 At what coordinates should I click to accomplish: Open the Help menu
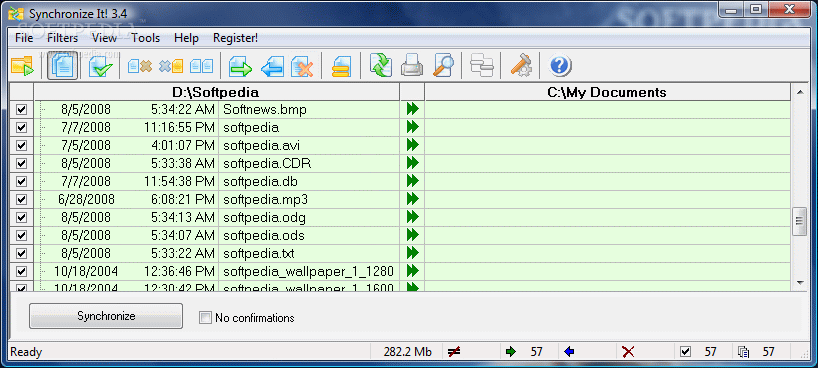tap(186, 38)
